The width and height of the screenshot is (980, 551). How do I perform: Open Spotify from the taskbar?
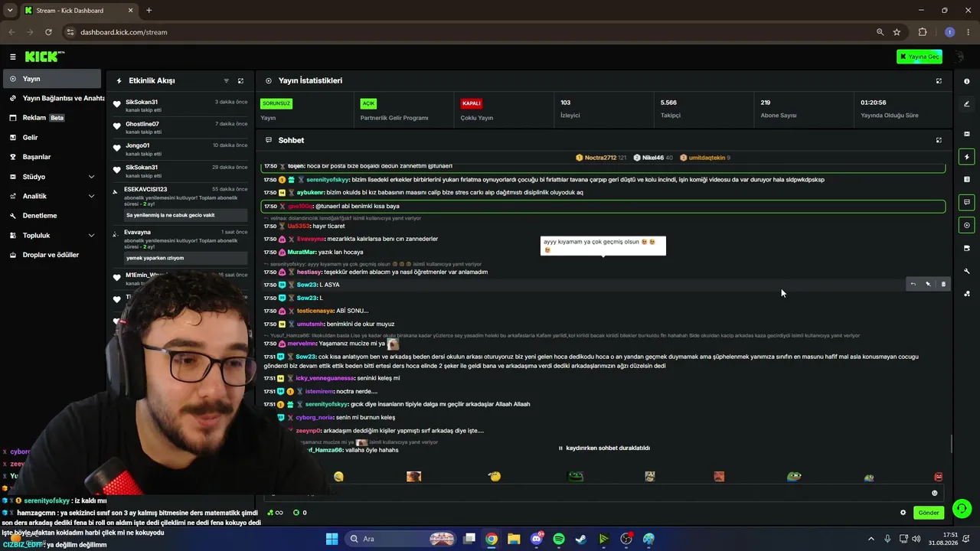(559, 539)
